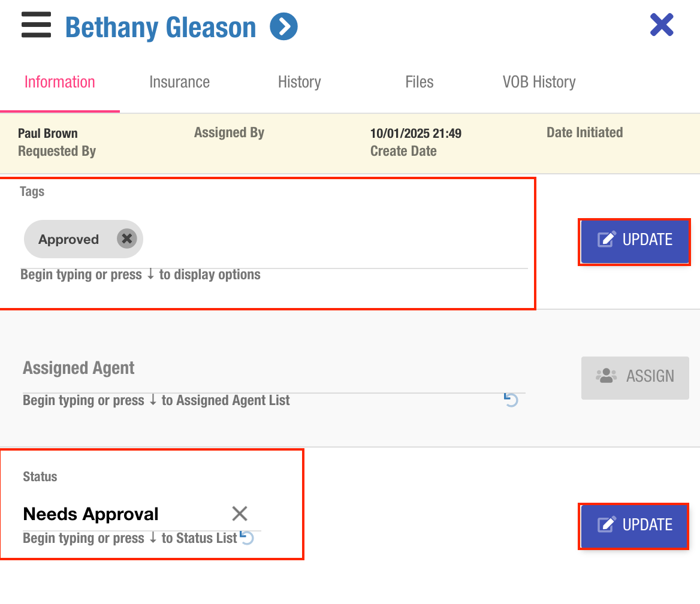Viewport: 700px width, 604px height.
Task: Switch to the Insurance tab
Action: pos(179,82)
